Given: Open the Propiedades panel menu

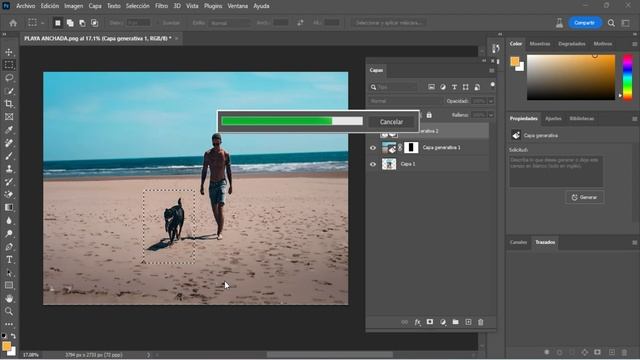Looking at the screenshot, I should pyautogui.click(x=635, y=119).
